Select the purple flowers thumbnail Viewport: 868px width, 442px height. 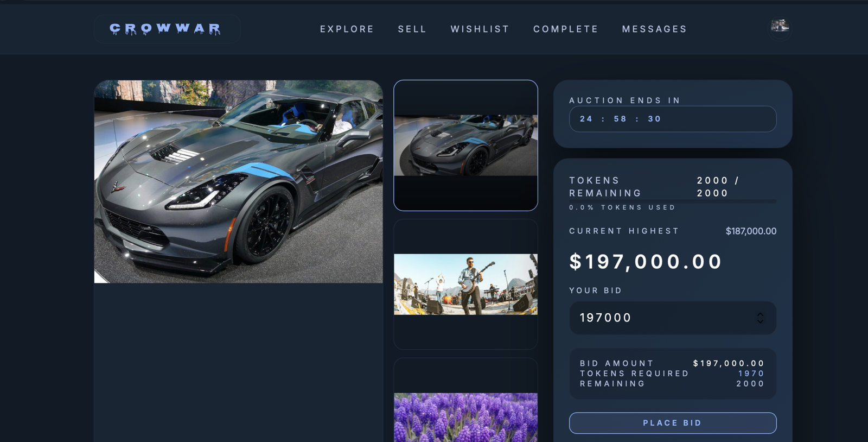coord(465,400)
